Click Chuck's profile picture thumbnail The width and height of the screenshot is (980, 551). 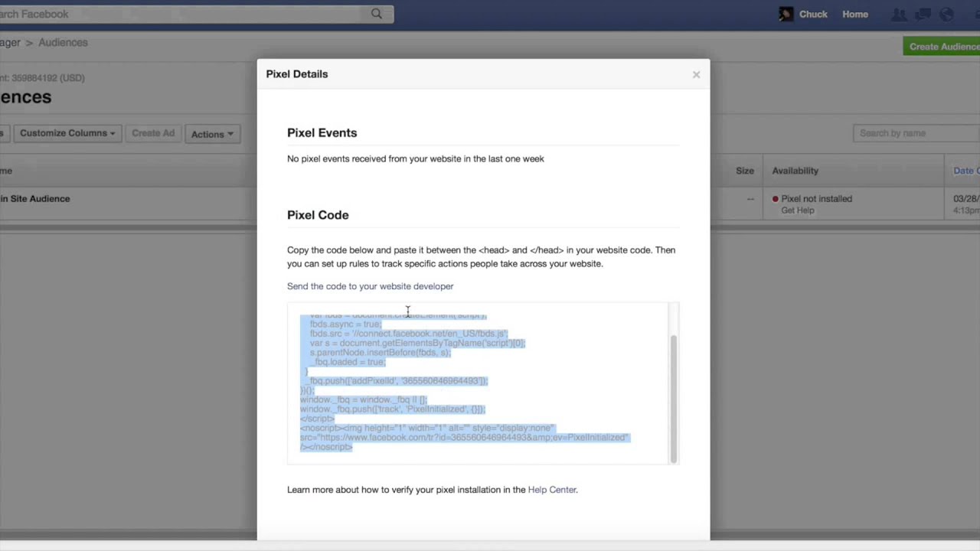click(x=786, y=14)
